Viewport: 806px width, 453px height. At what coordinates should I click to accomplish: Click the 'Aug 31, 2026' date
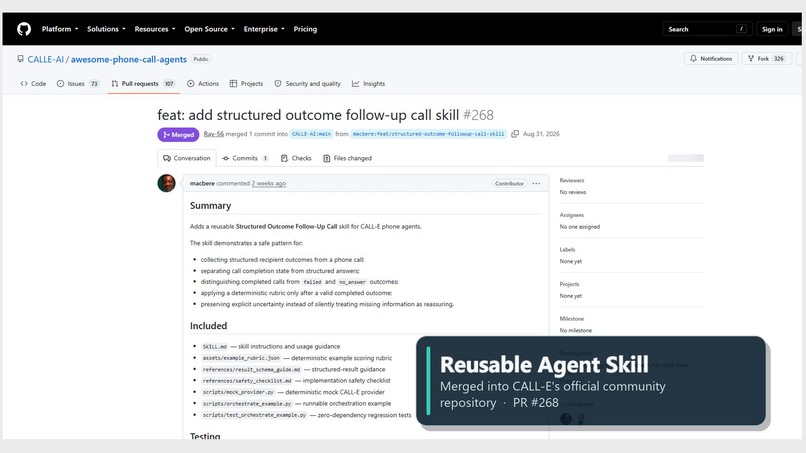tap(541, 134)
